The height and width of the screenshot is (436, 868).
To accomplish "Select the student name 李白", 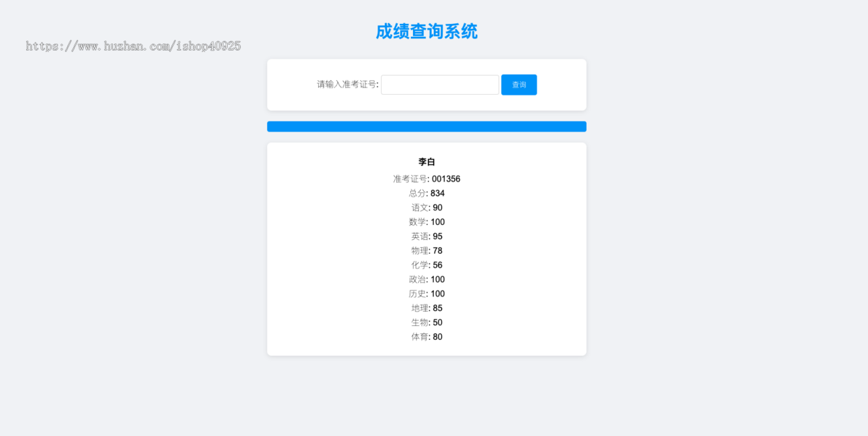I will pos(427,162).
